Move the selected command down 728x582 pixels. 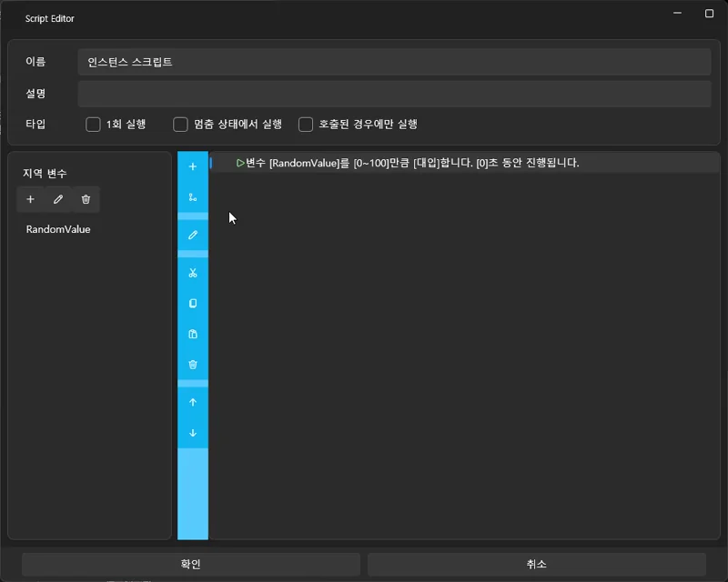tap(193, 432)
